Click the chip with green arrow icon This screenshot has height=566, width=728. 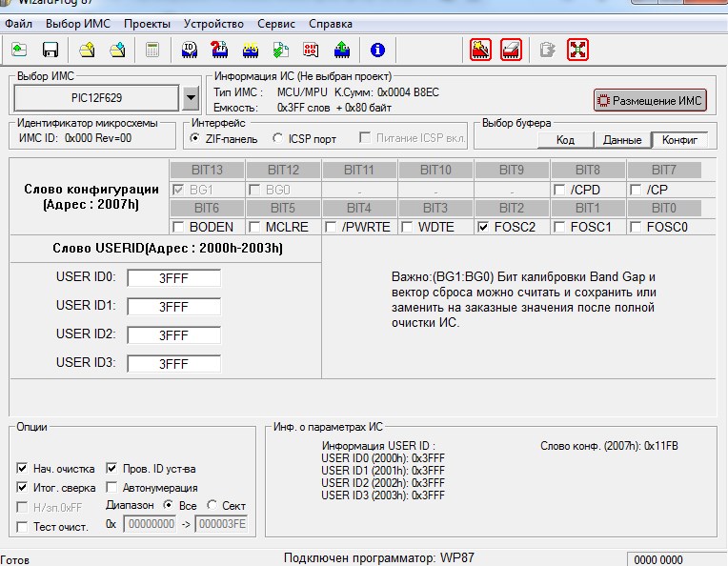click(x=342, y=50)
